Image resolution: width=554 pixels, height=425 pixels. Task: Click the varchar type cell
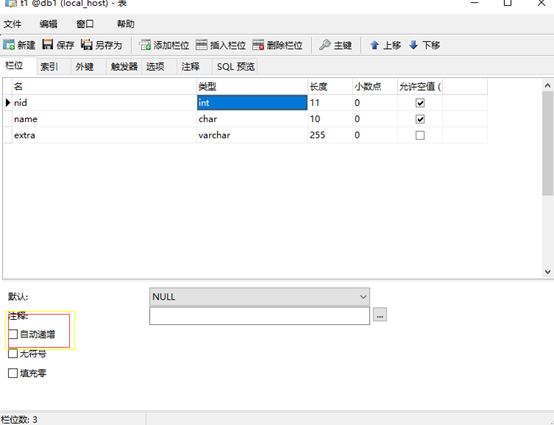[252, 135]
